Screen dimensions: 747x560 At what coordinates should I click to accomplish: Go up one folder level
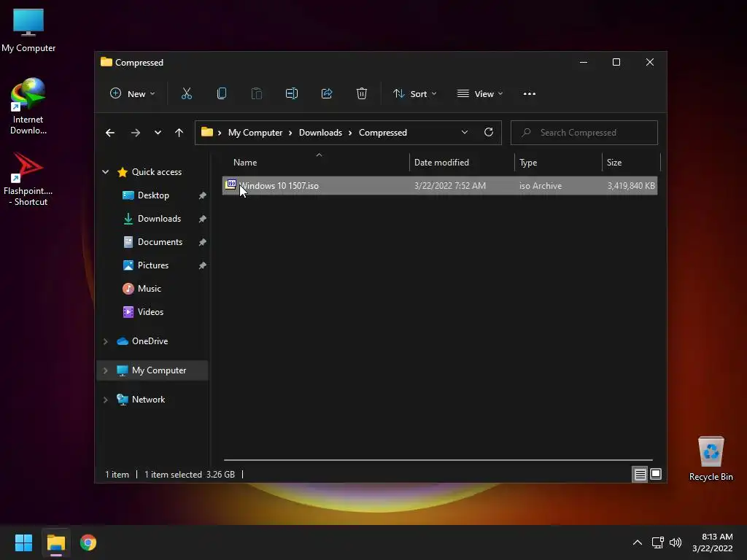pos(179,133)
